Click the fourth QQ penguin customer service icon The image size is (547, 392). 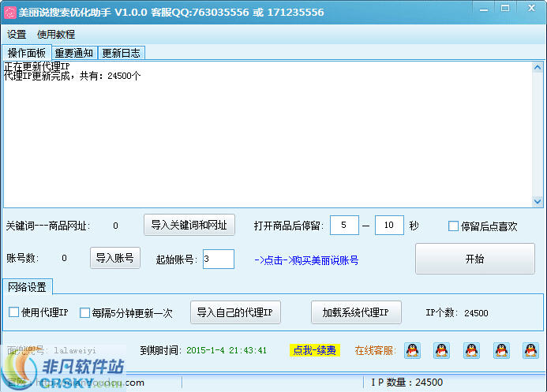(x=501, y=350)
